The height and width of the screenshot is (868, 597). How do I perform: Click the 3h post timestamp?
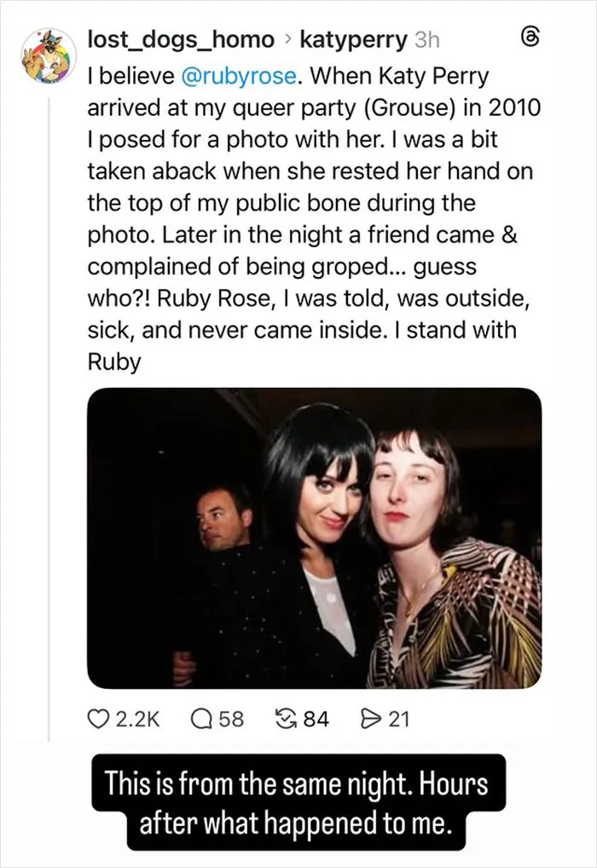[x=427, y=40]
